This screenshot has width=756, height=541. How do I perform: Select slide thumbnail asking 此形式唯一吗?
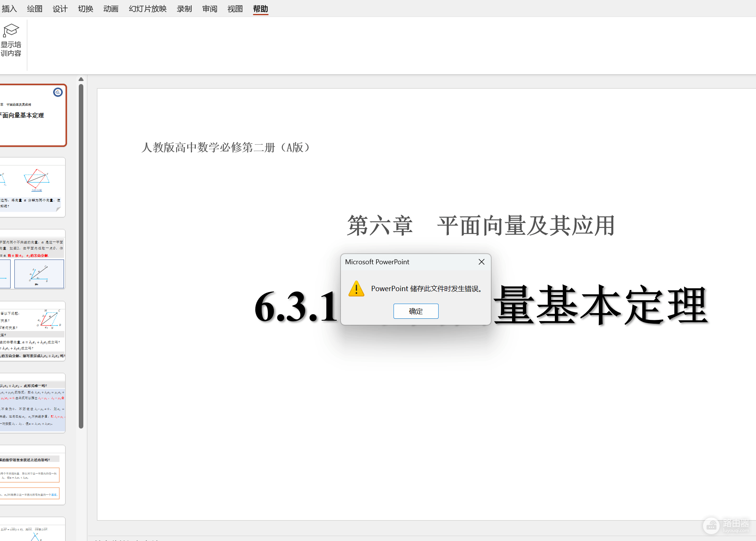pyautogui.click(x=33, y=403)
